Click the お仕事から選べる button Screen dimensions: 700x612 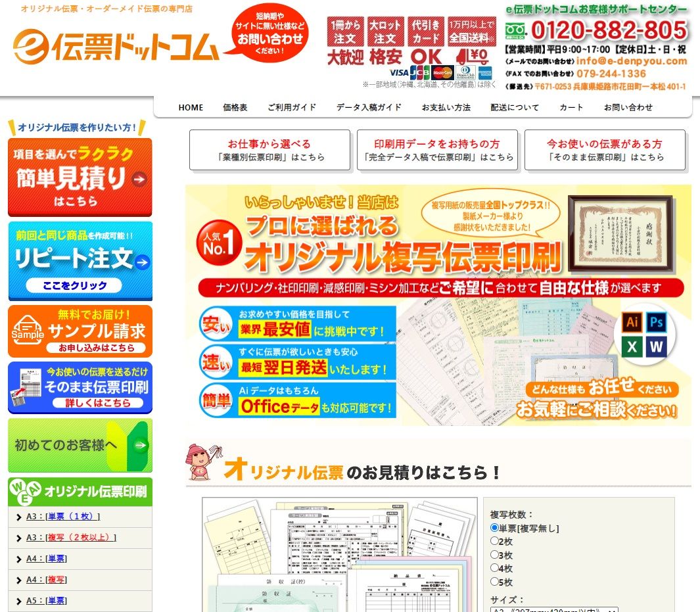269,150
